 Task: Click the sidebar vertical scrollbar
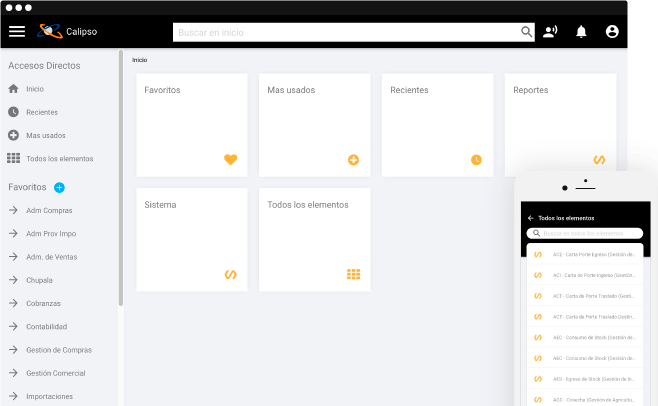(121, 178)
